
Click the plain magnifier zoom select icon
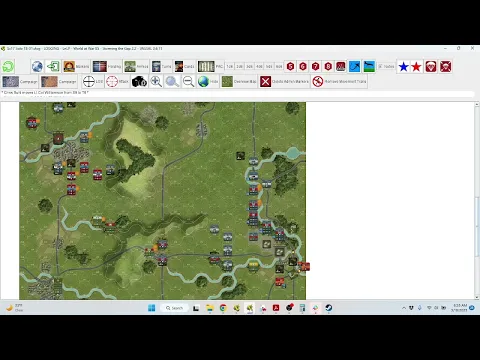click(172, 82)
